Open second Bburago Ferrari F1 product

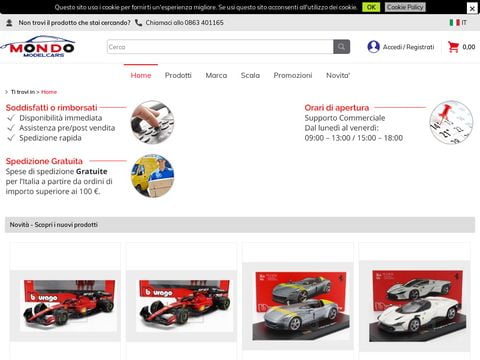[182, 306]
